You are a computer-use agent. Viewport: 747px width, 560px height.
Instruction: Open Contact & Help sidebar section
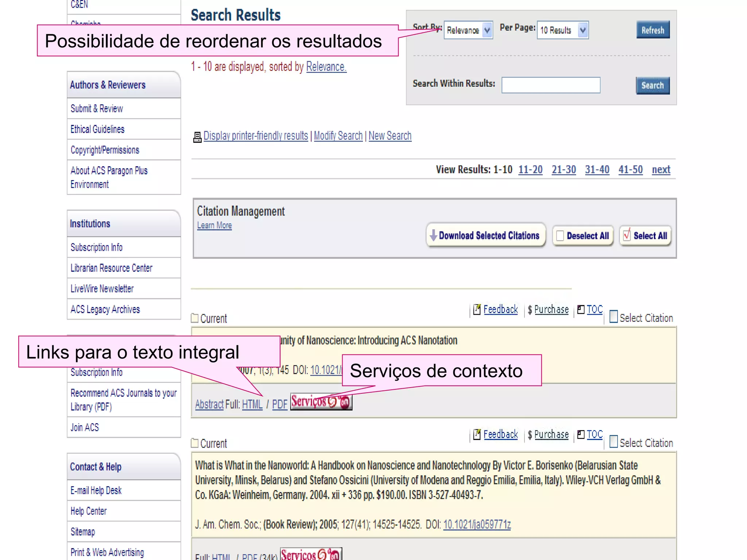click(x=124, y=467)
